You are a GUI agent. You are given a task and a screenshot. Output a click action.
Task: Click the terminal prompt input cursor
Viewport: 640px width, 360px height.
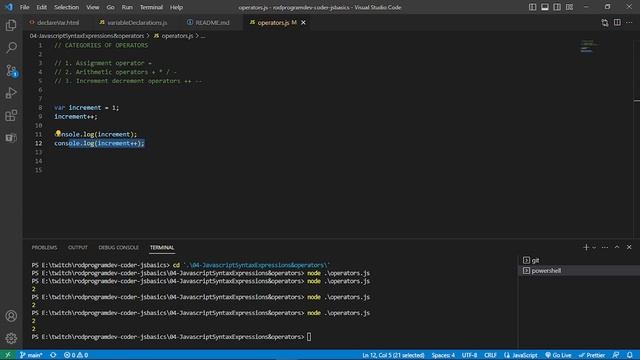pos(309,337)
